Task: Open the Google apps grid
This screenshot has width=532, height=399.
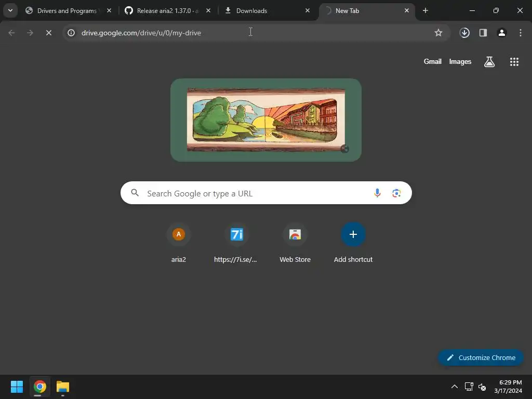Action: pos(514,62)
